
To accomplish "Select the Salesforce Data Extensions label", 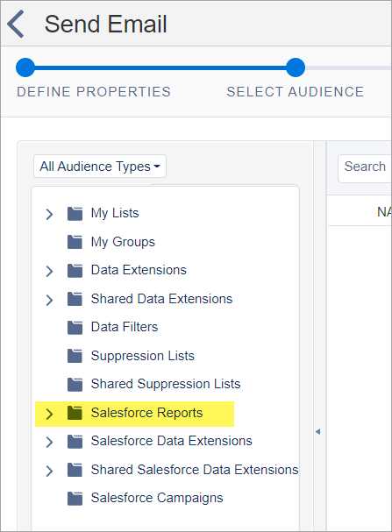I will [171, 441].
